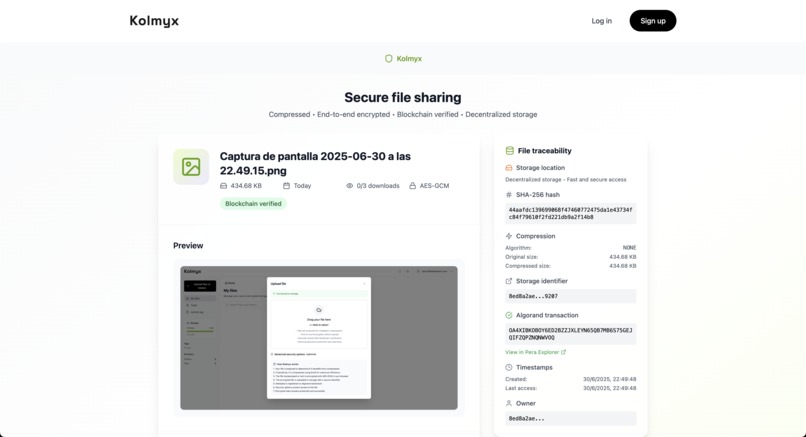Click the Secure file sharing heading
This screenshot has width=806, height=437.
click(x=403, y=97)
